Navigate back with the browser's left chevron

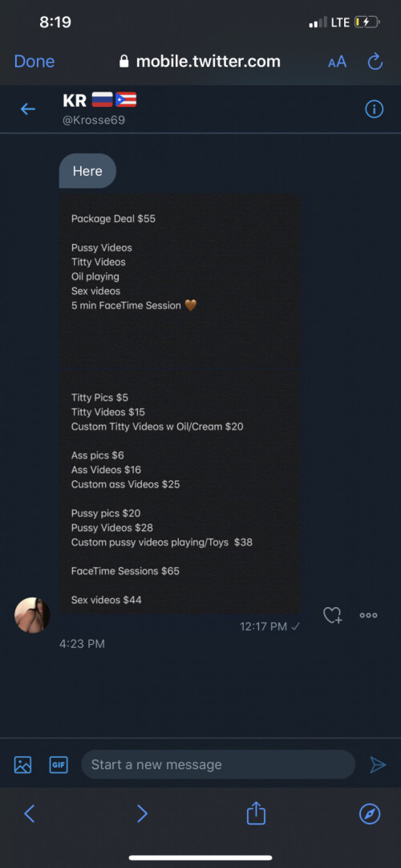tap(30, 813)
